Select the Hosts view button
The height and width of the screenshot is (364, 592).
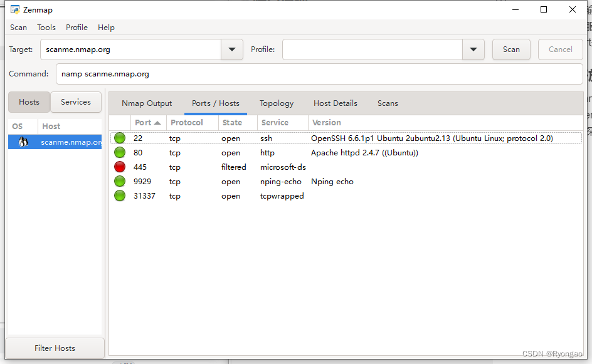[x=29, y=102]
